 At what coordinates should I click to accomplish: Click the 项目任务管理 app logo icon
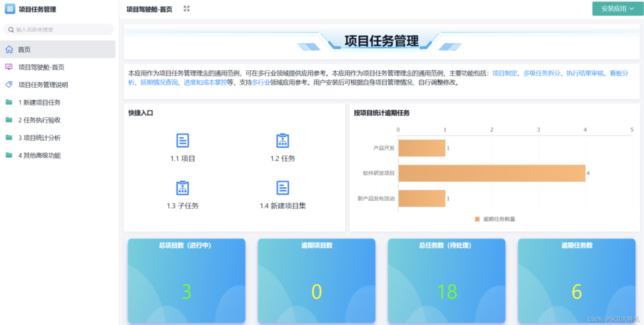pyautogui.click(x=10, y=9)
